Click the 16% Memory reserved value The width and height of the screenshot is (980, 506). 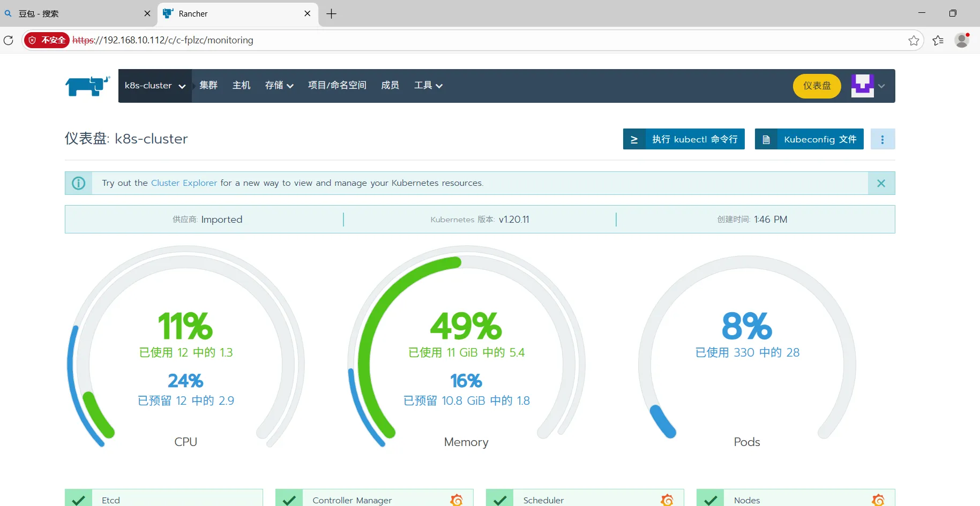(x=466, y=381)
